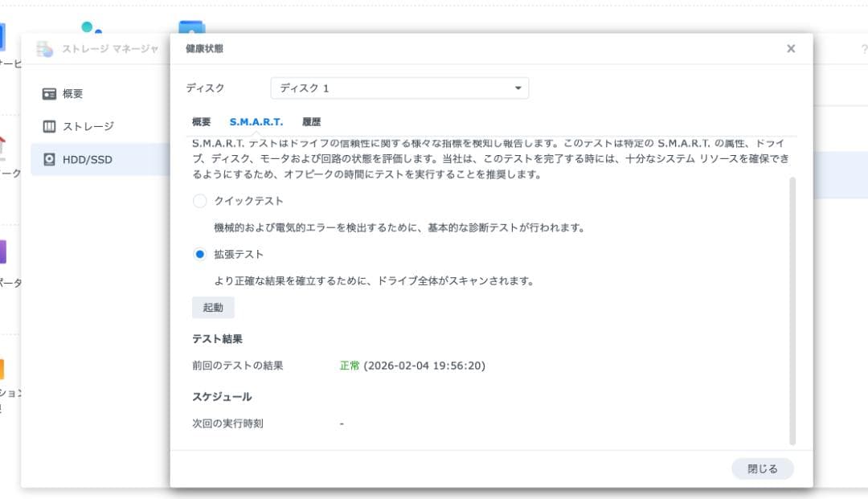Image resolution: width=868 pixels, height=499 pixels.
Task: Click the help question mark icon
Action: point(864,49)
